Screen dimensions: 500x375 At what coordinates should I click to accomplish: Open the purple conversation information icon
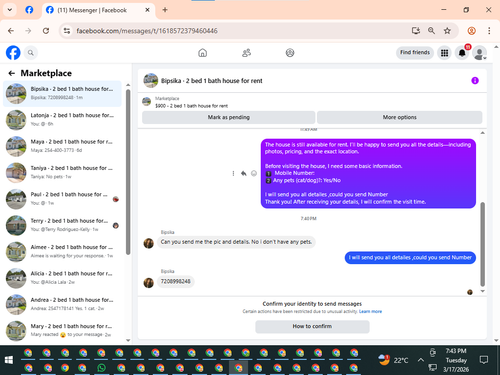tap(475, 81)
